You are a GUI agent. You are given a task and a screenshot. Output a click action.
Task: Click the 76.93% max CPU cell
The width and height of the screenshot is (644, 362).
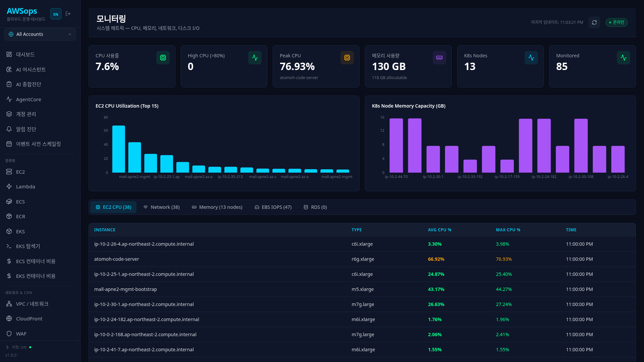point(504,259)
